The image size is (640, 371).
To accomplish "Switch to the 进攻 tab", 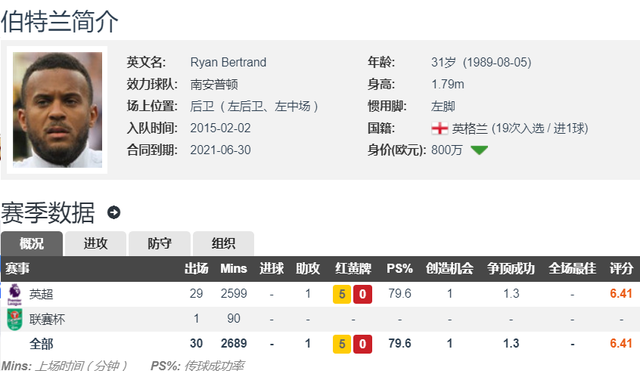I will [x=96, y=244].
